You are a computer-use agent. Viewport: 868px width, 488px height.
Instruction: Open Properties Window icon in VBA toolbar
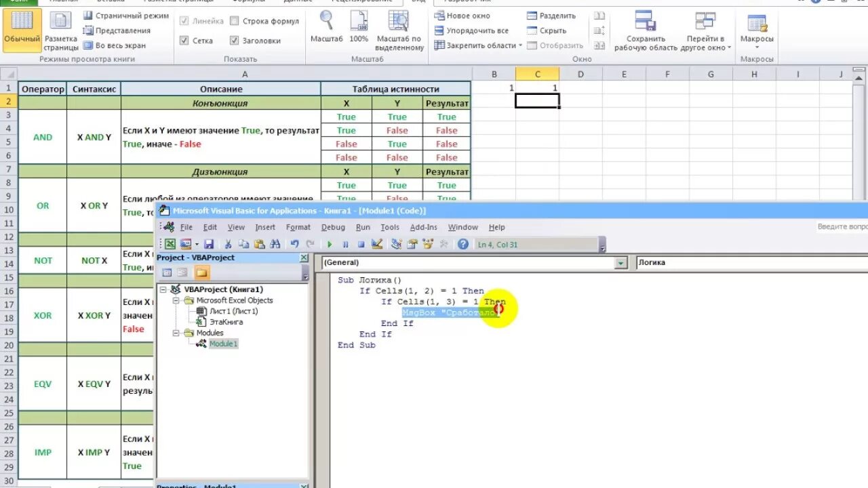click(x=412, y=244)
